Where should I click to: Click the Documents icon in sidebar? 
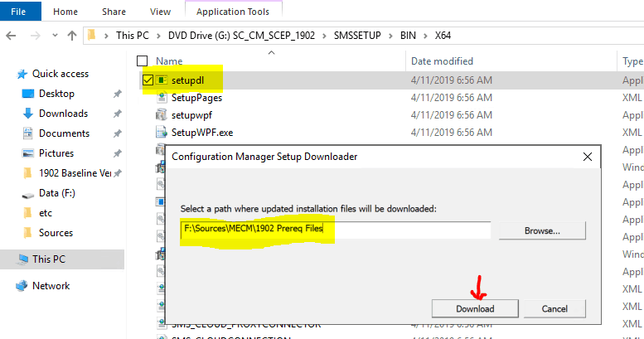click(28, 133)
